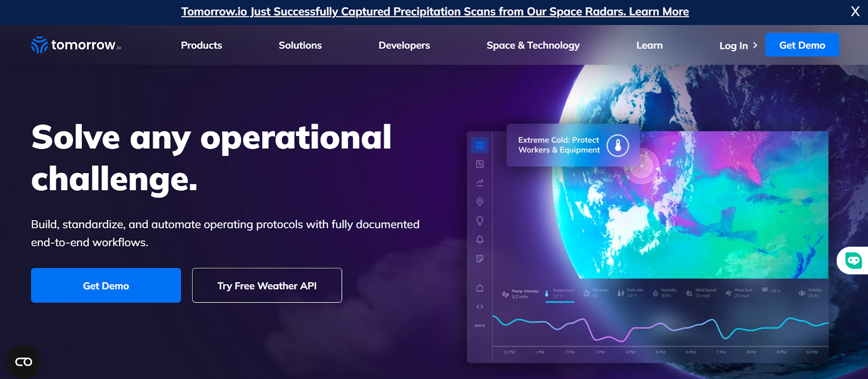Open the Developers menu
The width and height of the screenshot is (868, 379).
tap(404, 46)
